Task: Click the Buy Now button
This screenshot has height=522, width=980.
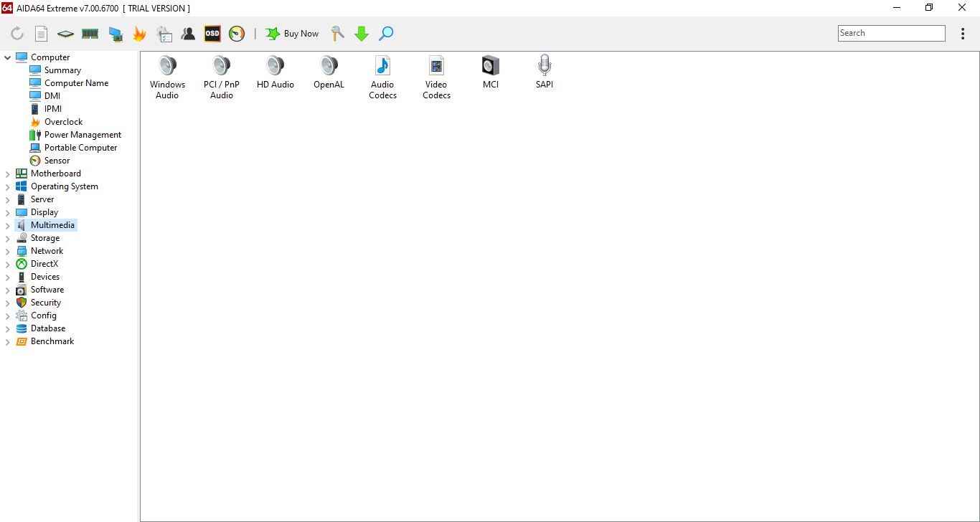Action: pyautogui.click(x=292, y=34)
